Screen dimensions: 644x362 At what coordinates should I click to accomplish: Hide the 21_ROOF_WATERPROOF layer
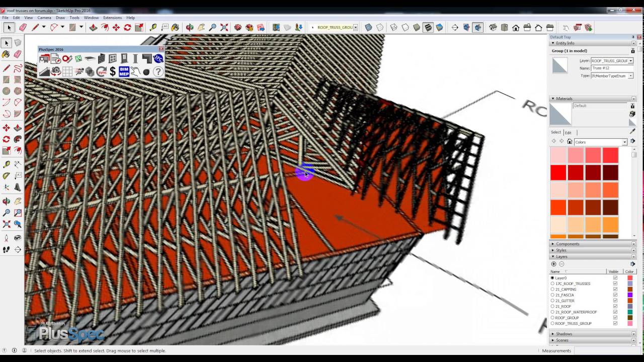(615, 312)
